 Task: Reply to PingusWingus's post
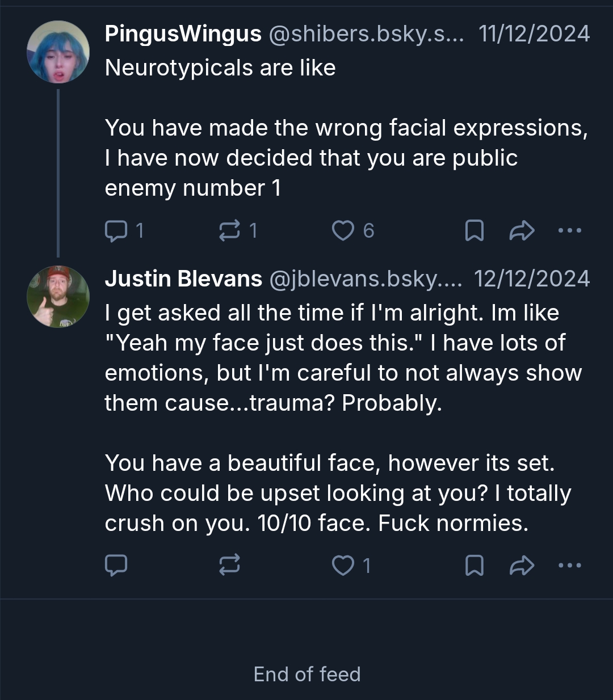(x=116, y=230)
